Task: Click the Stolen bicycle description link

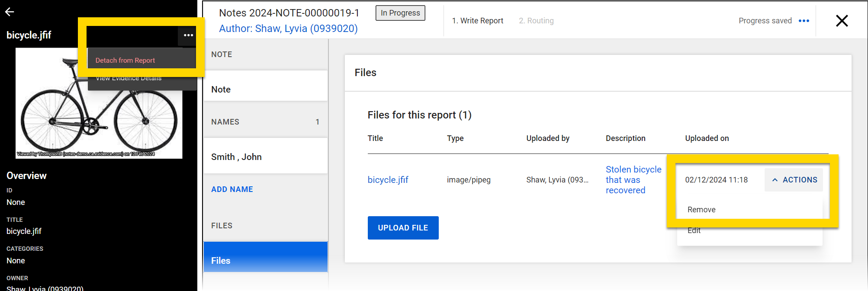Action: coord(633,180)
